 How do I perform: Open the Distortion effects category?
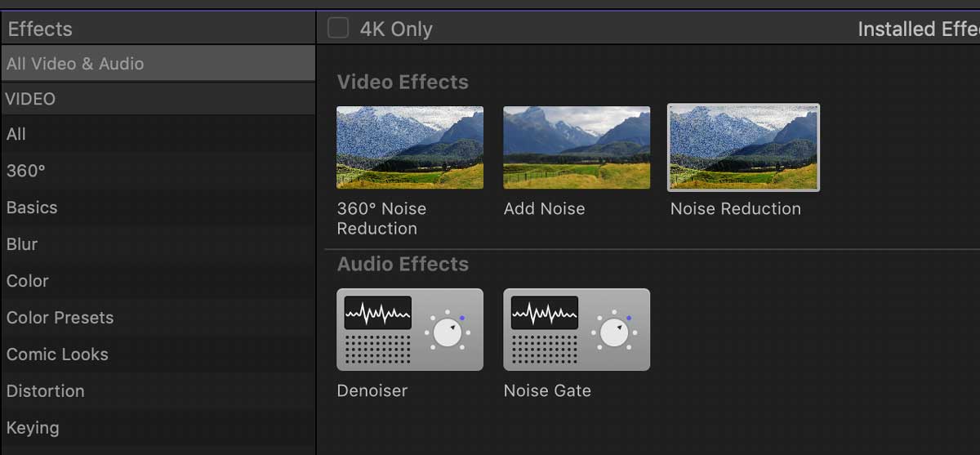[158, 391]
